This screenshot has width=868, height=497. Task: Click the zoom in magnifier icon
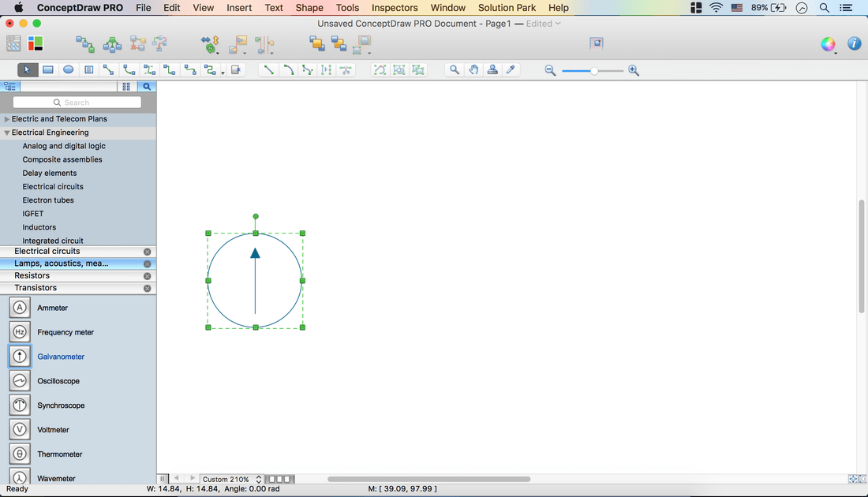click(634, 71)
